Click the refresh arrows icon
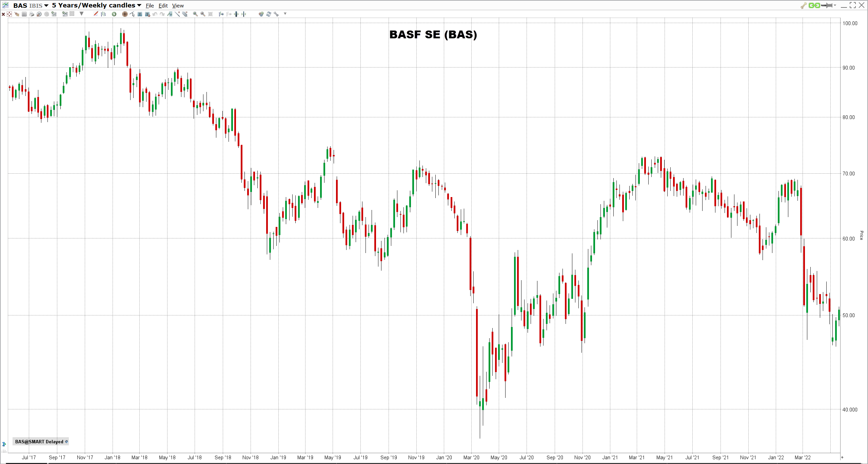This screenshot has height=464, width=868. [x=269, y=14]
